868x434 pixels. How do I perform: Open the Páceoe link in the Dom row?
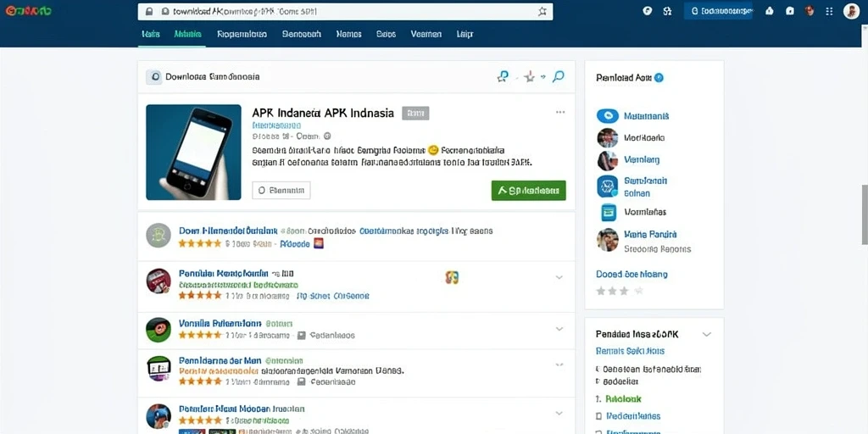point(294,243)
